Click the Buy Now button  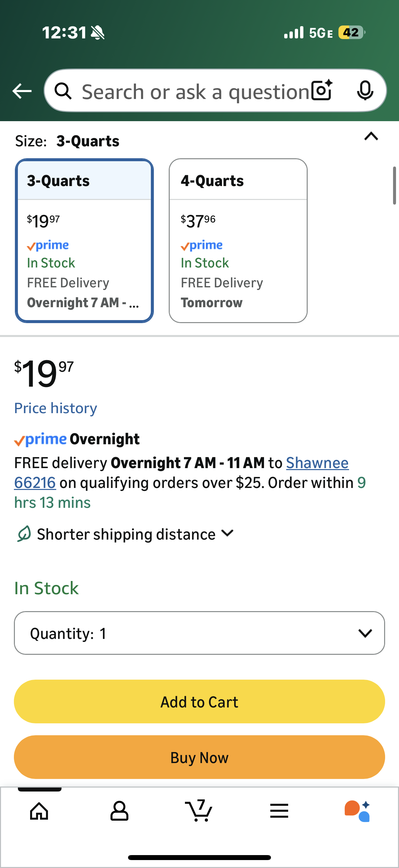[x=199, y=757]
